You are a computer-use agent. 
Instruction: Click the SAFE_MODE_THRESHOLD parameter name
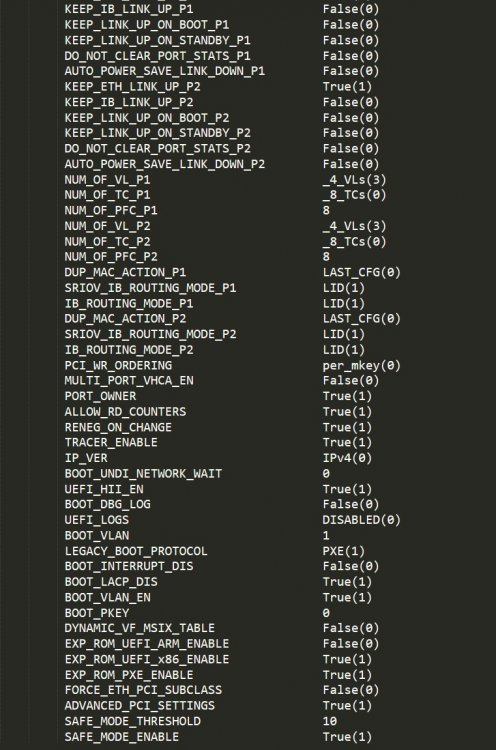[x=132, y=721]
